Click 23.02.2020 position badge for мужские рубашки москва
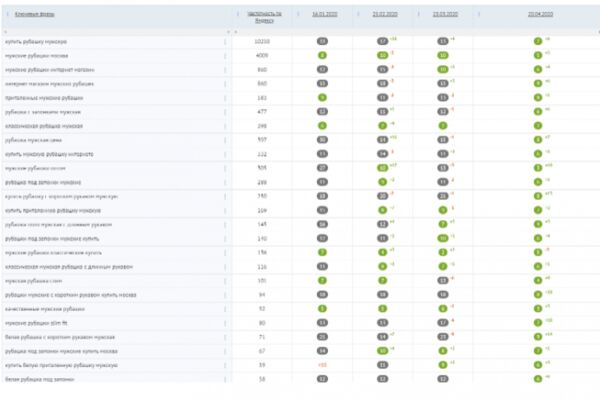Image resolution: width=600 pixels, height=400 pixels. pyautogui.click(x=383, y=56)
